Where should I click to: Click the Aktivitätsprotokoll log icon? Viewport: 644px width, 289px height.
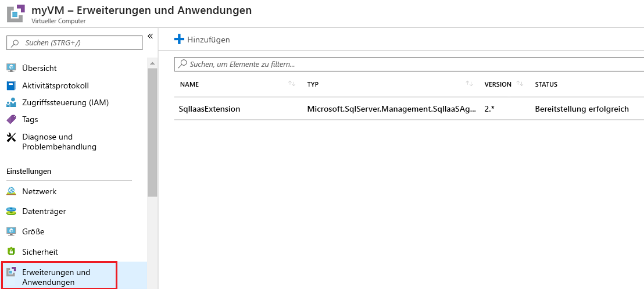pos(11,85)
